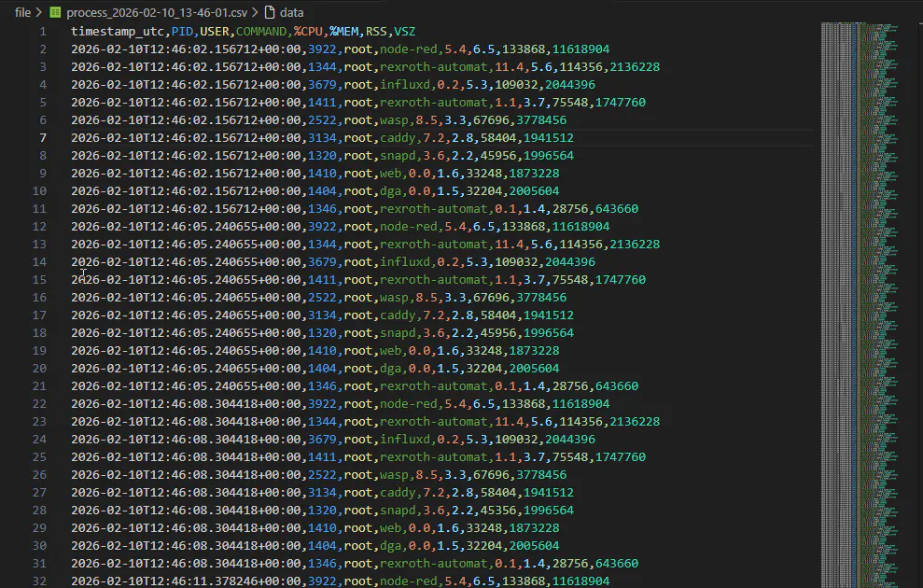The width and height of the screenshot is (923, 588).
Task: Click the COMMAND column header text
Action: click(x=262, y=32)
